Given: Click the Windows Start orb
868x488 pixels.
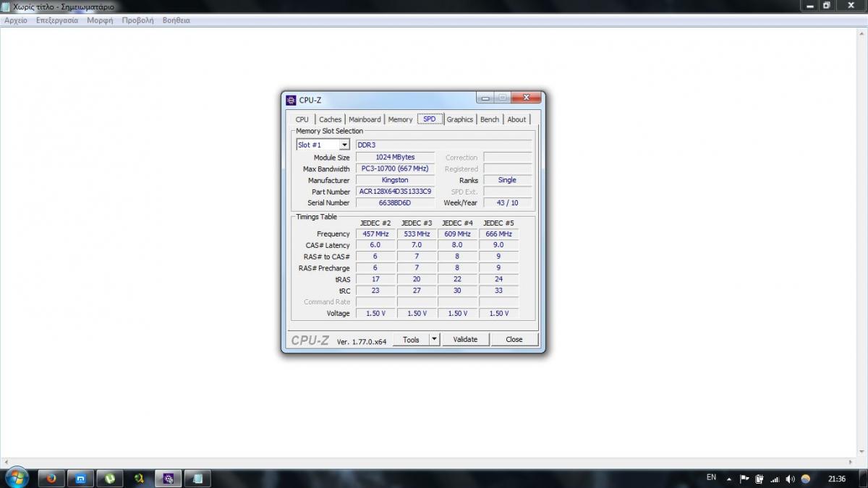Looking at the screenshot, I should click(15, 478).
